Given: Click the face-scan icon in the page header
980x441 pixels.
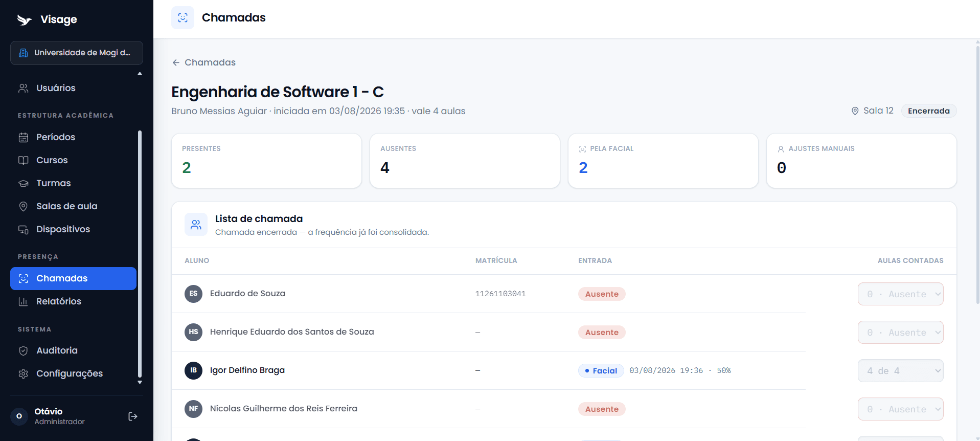Looking at the screenshot, I should [183, 18].
